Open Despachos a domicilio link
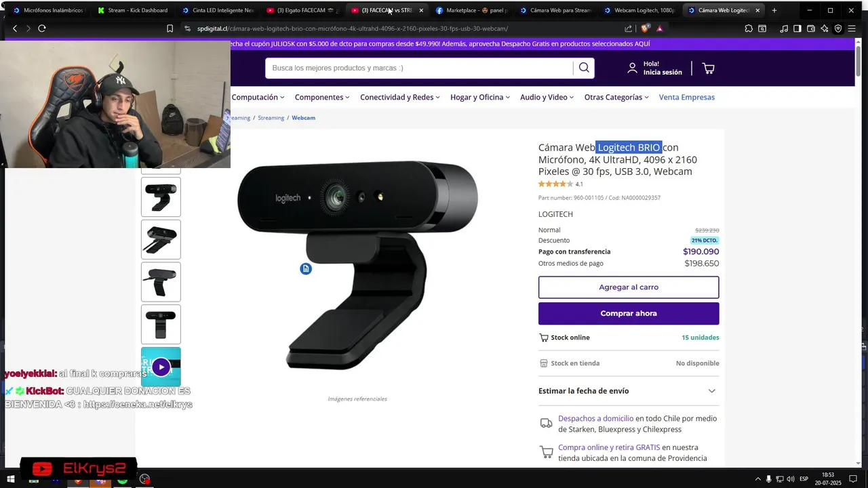 pyautogui.click(x=595, y=419)
